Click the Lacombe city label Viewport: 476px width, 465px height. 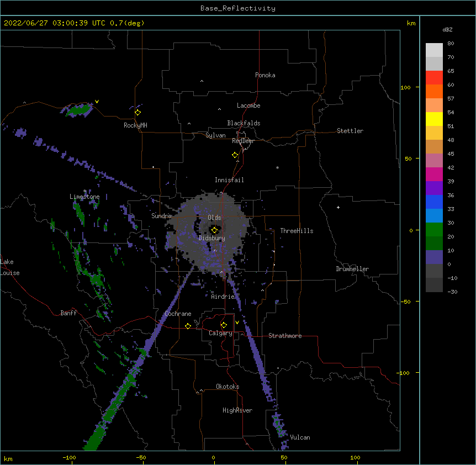(248, 105)
